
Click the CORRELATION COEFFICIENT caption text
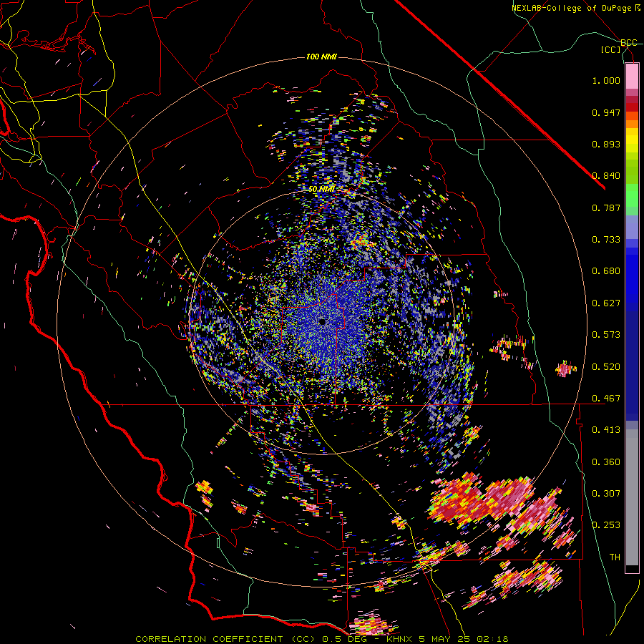click(x=209, y=639)
